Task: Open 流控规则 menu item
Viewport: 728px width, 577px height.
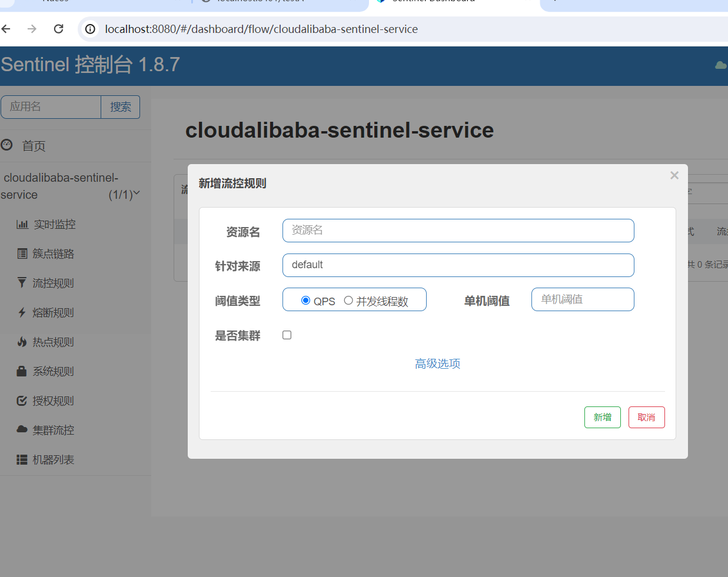Action: pyautogui.click(x=54, y=283)
